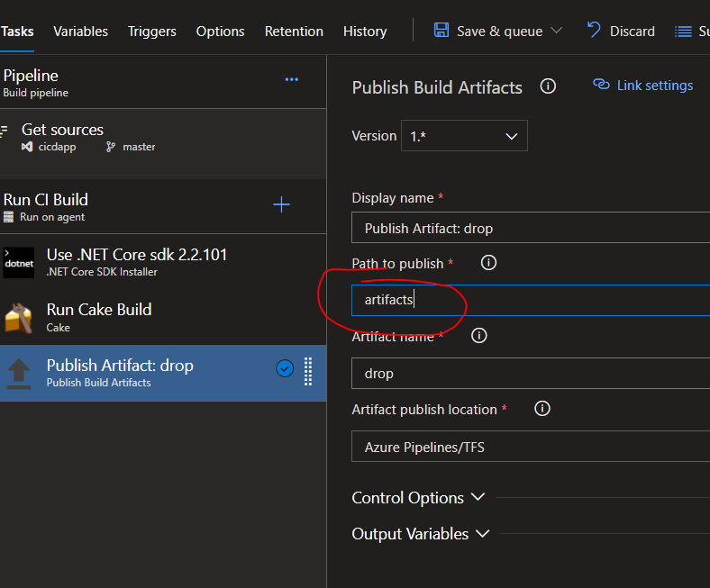Open the Pipeline ellipsis more-options menu
Image resolution: width=710 pixels, height=588 pixels.
[x=291, y=79]
